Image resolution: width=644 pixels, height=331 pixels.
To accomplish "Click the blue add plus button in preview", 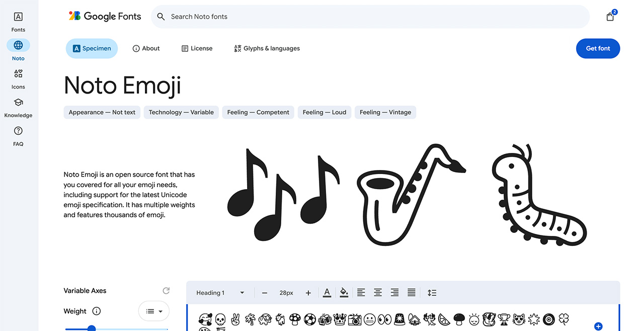I will point(598,326).
